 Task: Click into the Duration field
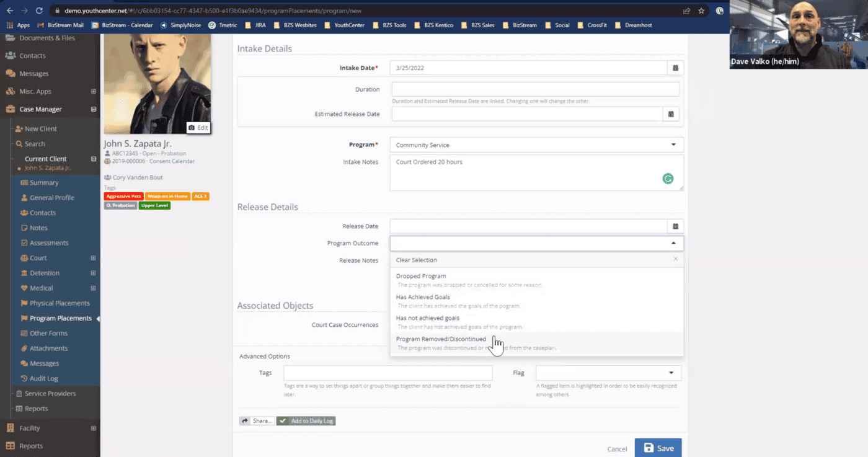535,89
